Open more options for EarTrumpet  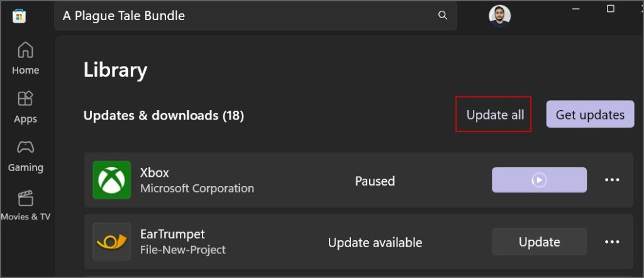point(612,242)
